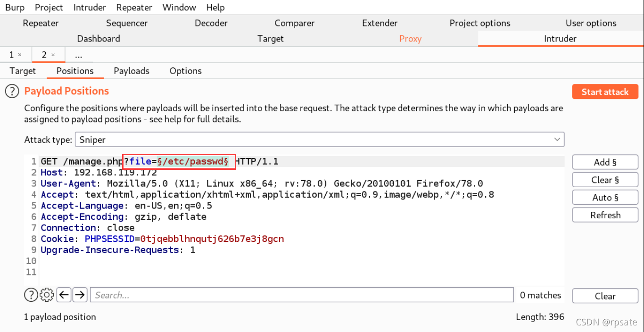Switch to the User options tab
The width and height of the screenshot is (644, 332).
click(x=591, y=23)
